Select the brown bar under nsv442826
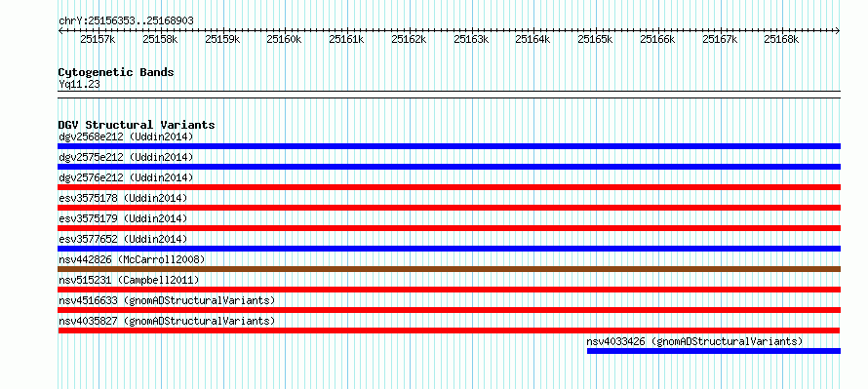 tap(450, 269)
